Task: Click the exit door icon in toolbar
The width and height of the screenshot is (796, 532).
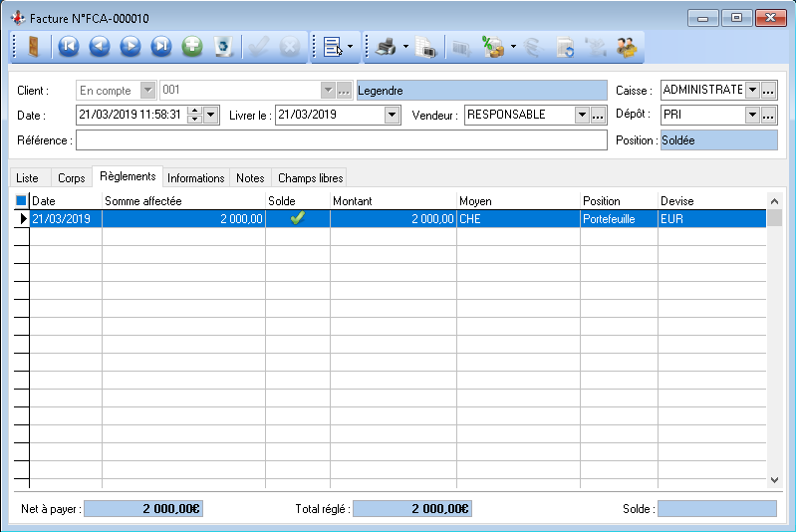Action: tap(33, 46)
